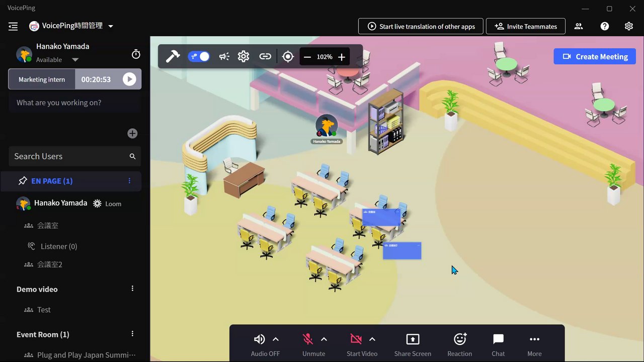Click the blue 会議室 room area on map
This screenshot has height=362, width=644.
coord(381,218)
